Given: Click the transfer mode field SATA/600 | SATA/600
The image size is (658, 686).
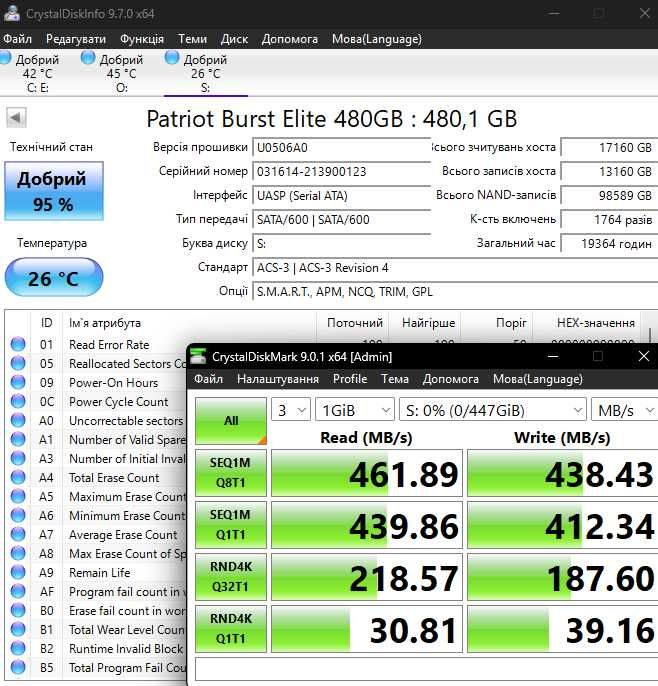Looking at the screenshot, I should click(341, 220).
